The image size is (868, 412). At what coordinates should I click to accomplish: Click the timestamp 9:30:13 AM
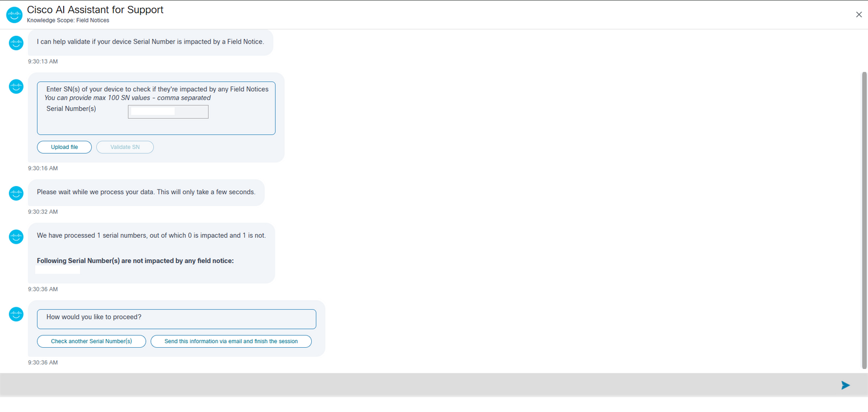[43, 61]
